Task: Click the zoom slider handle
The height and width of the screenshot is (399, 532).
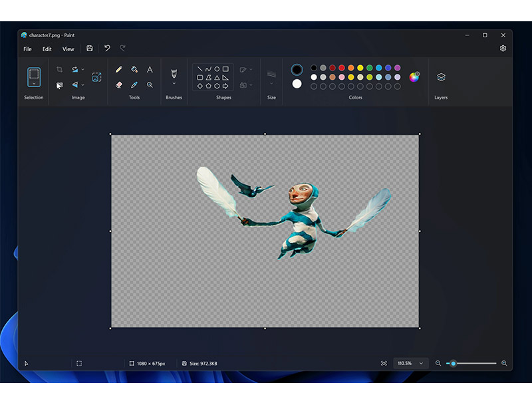Action: point(454,363)
